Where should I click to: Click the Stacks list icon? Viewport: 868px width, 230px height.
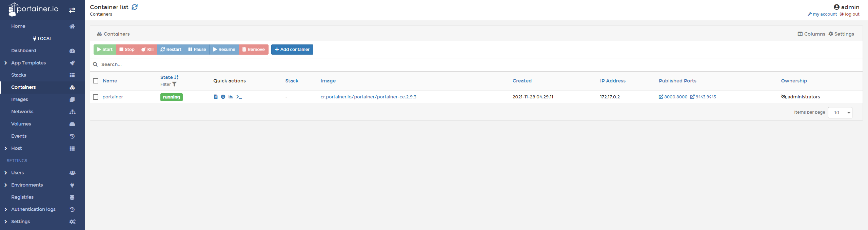tap(72, 75)
